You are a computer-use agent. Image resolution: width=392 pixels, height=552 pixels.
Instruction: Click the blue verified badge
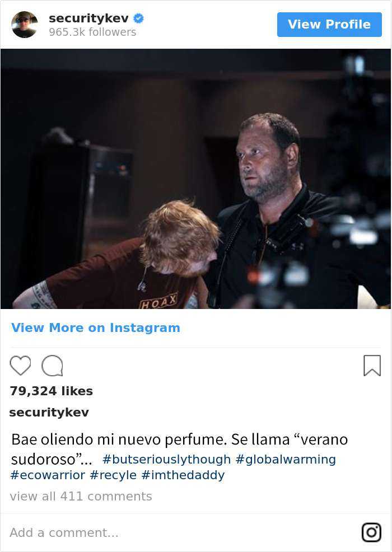(x=139, y=18)
